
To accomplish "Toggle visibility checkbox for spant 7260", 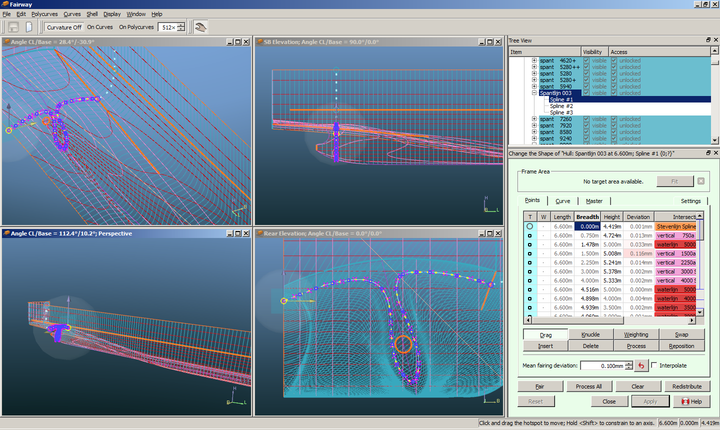I will [x=586, y=119].
